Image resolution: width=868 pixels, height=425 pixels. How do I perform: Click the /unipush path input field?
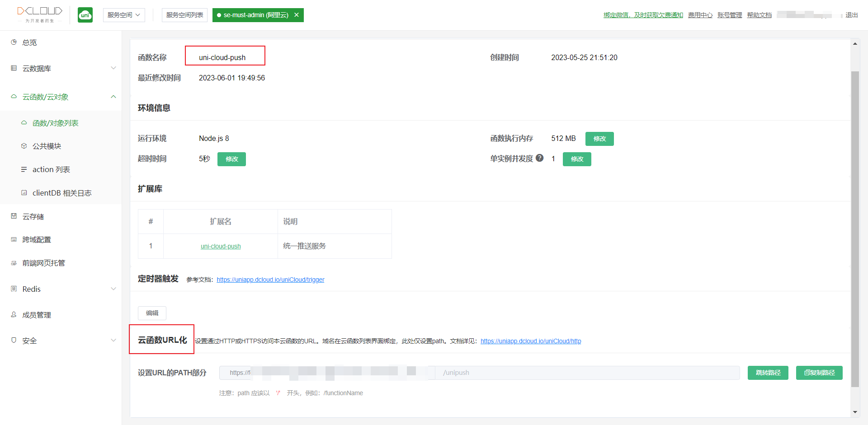point(587,373)
